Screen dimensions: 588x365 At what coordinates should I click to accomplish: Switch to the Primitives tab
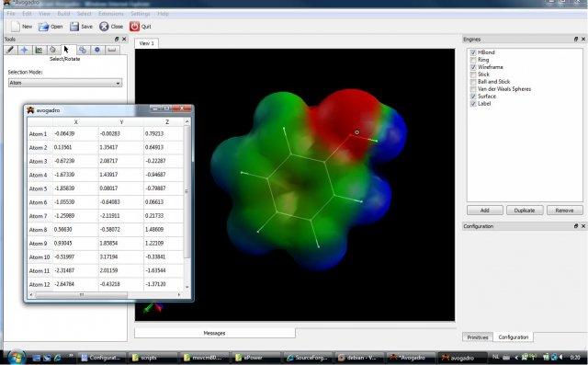click(x=478, y=337)
